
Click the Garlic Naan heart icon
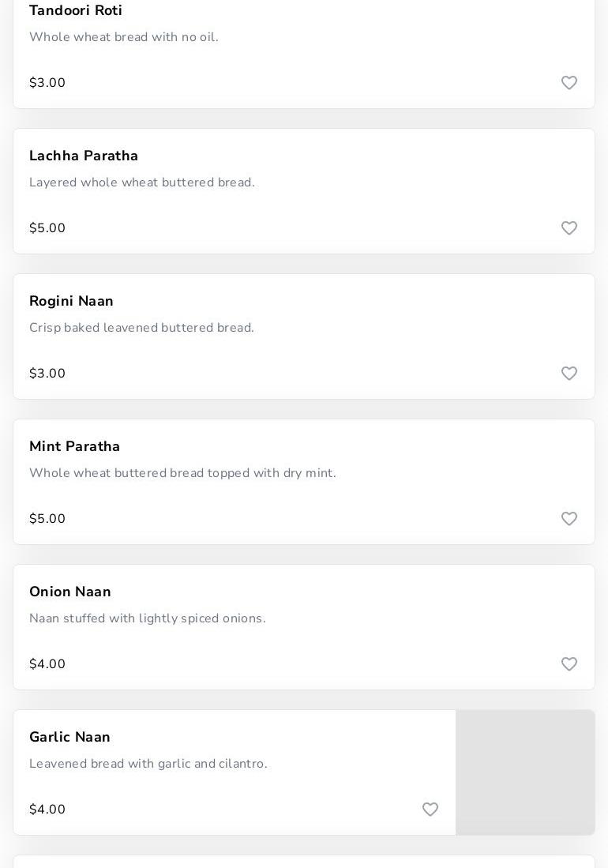(430, 810)
